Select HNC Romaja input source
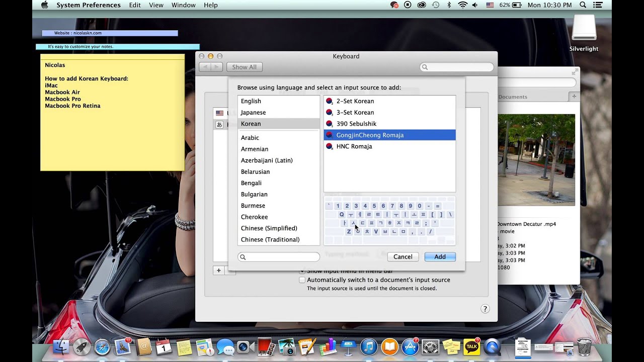This screenshot has height=362, width=644. pos(389,146)
